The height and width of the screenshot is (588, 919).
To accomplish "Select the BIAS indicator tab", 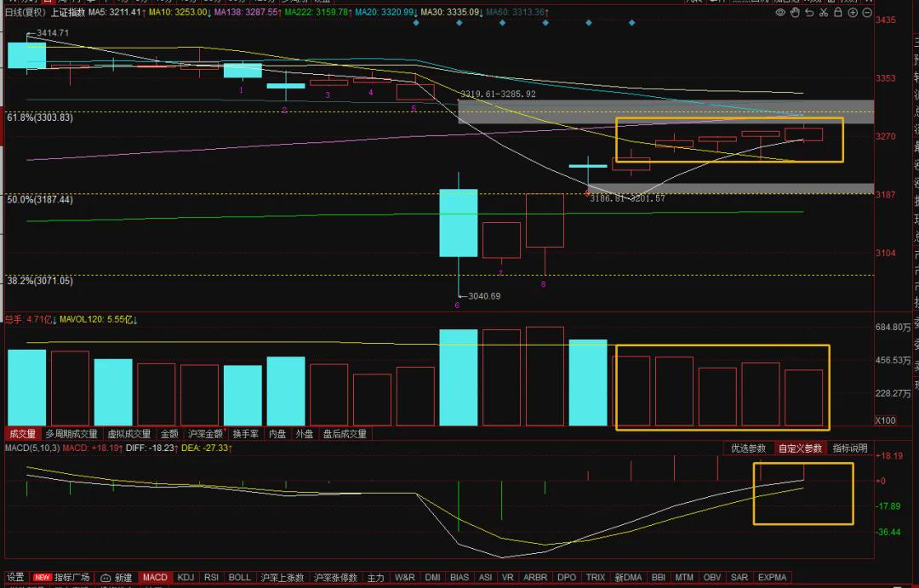I will [x=459, y=578].
